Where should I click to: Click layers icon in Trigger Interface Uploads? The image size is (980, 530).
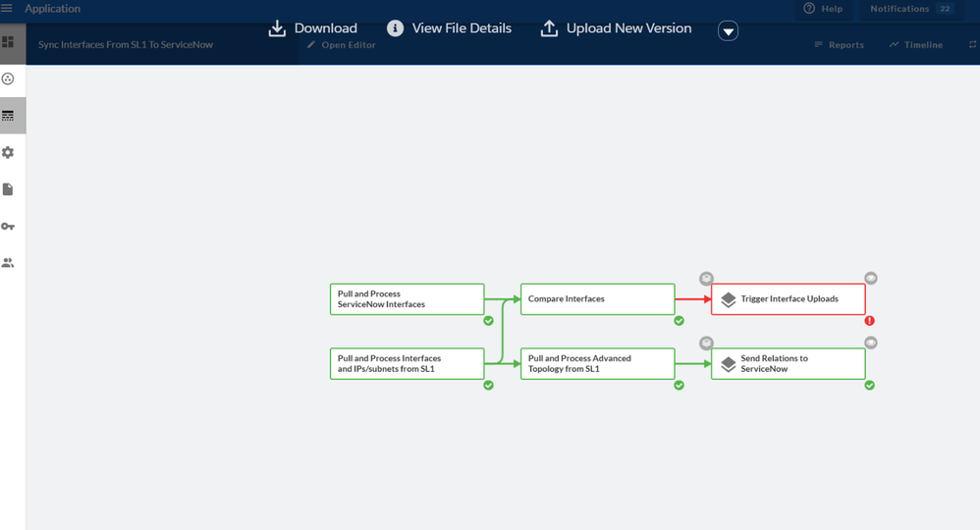728,299
